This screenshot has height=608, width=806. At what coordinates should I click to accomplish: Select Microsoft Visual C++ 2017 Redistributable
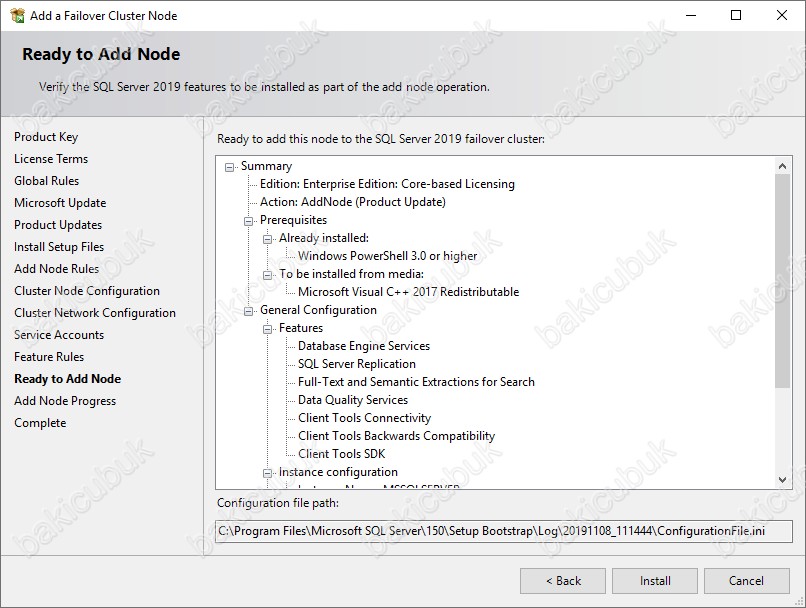point(409,292)
